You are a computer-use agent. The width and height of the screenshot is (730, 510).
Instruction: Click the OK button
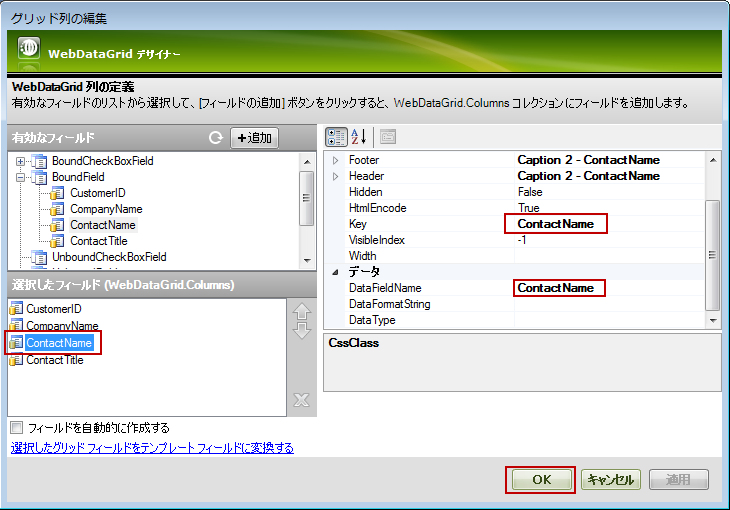[541, 480]
